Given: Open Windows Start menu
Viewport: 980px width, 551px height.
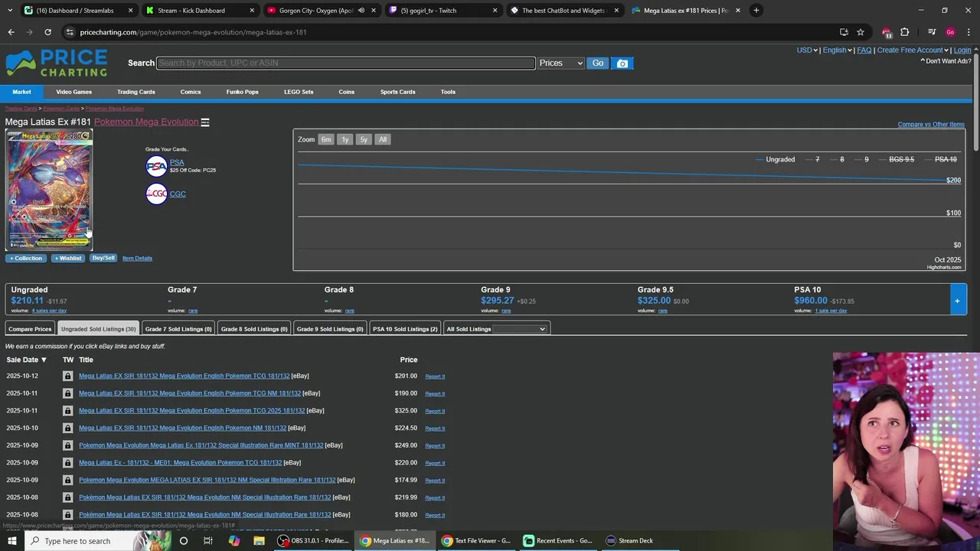Looking at the screenshot, I should coord(11,541).
